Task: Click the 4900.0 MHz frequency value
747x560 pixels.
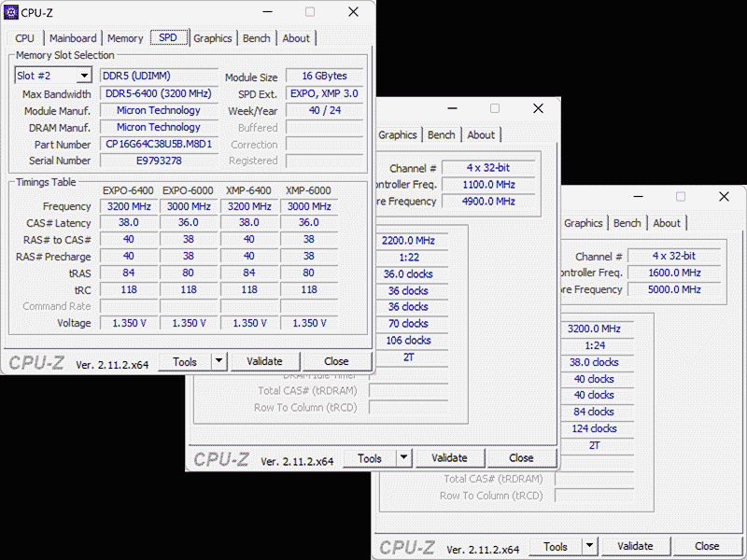Action: pos(488,202)
